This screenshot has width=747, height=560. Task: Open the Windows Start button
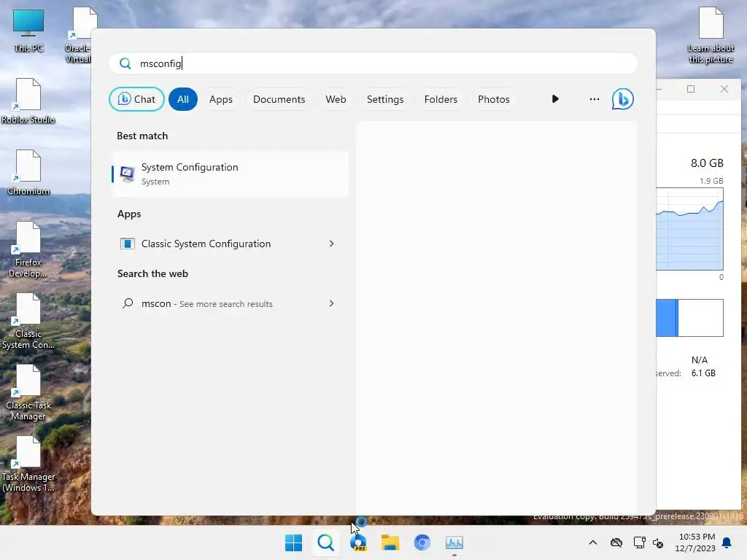point(293,542)
